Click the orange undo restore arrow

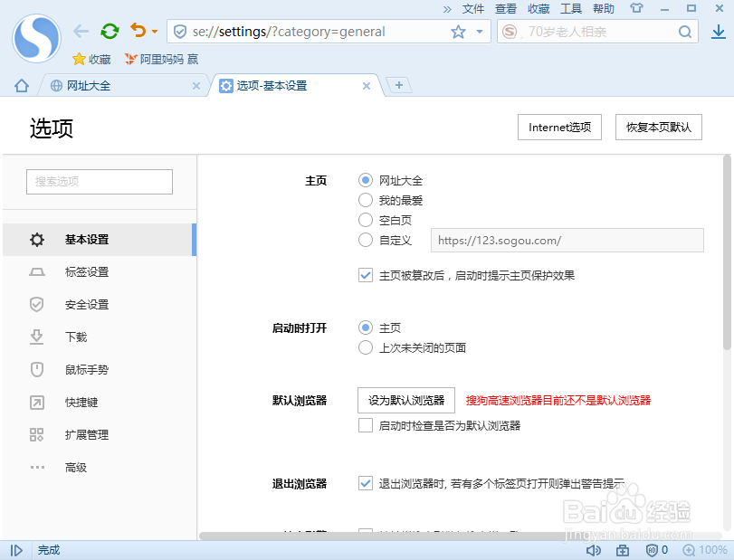pyautogui.click(x=138, y=31)
